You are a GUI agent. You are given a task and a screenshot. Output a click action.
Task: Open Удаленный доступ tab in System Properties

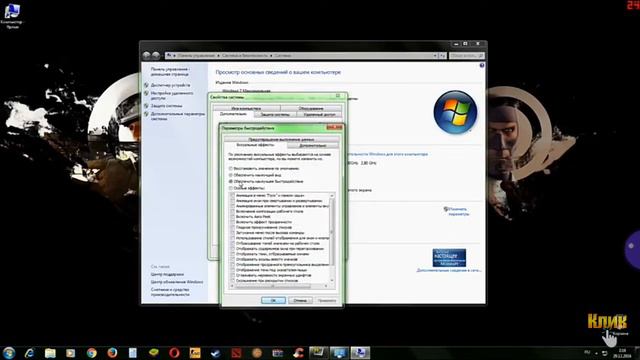(x=319, y=115)
